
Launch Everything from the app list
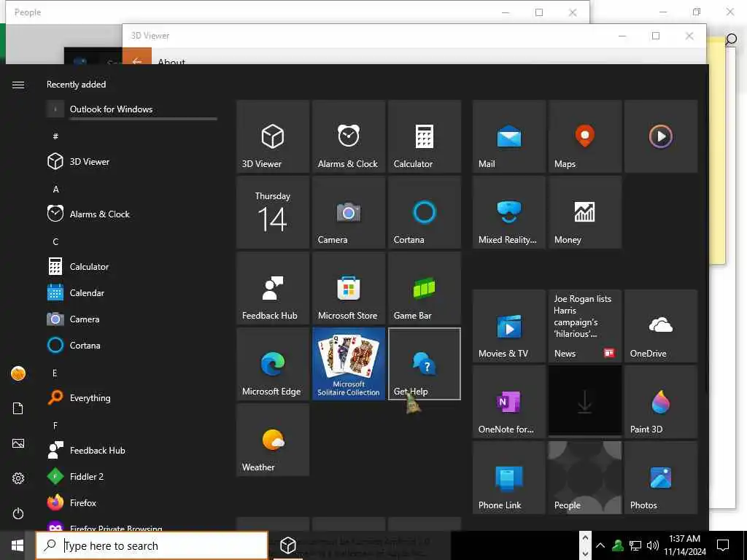[x=132, y=397]
